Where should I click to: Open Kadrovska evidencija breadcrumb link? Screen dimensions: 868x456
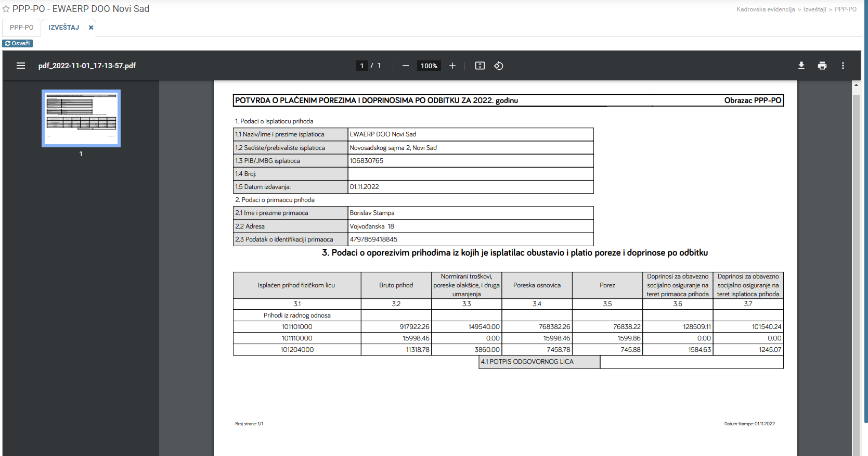tap(766, 9)
